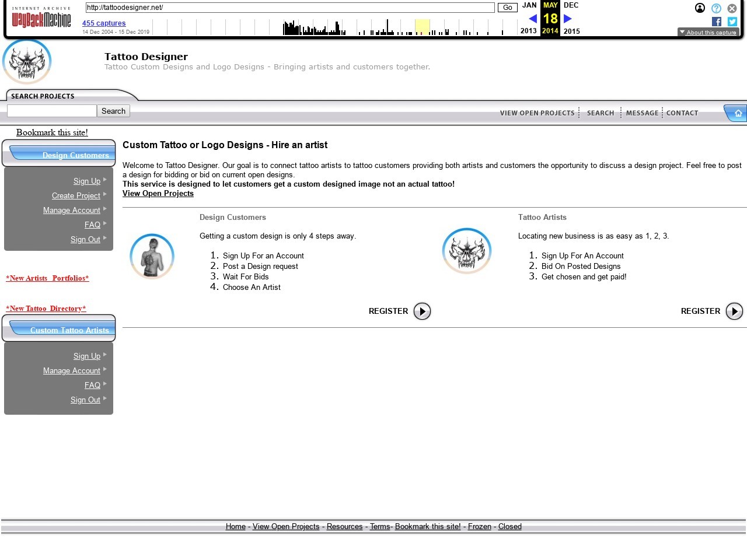Open View Open Projects nav item
The height and width of the screenshot is (560, 747).
point(537,113)
